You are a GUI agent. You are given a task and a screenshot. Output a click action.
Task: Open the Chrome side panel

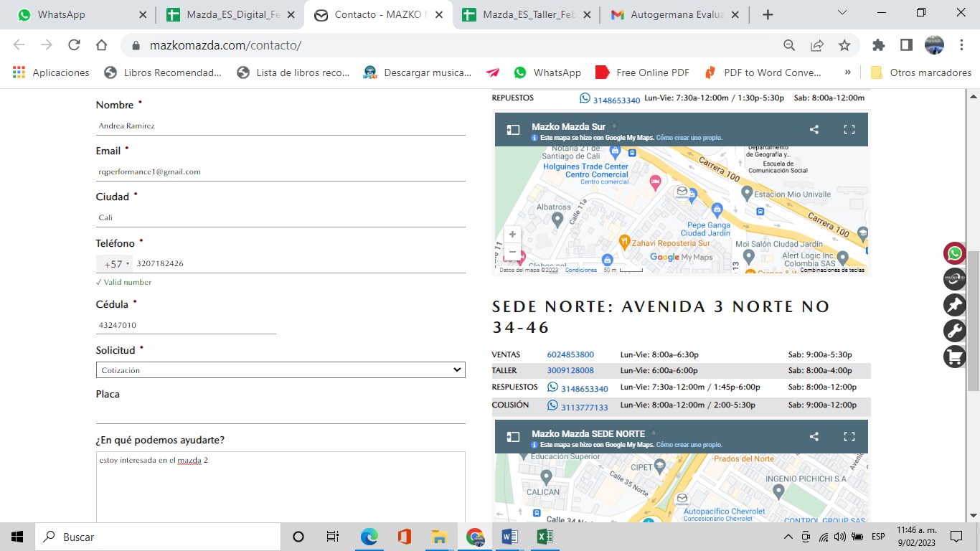pos(906,45)
